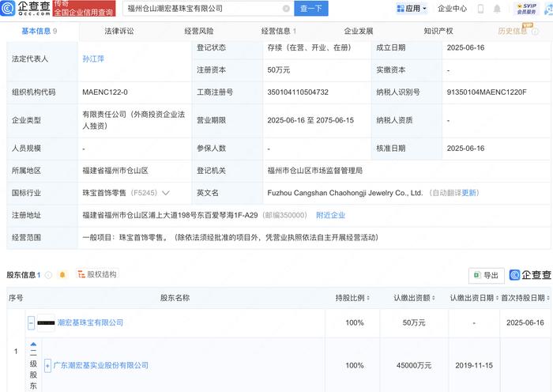Open 广东潮宏基实业股份有限公司 link
Image resolution: width=553 pixels, height=392 pixels.
point(101,365)
